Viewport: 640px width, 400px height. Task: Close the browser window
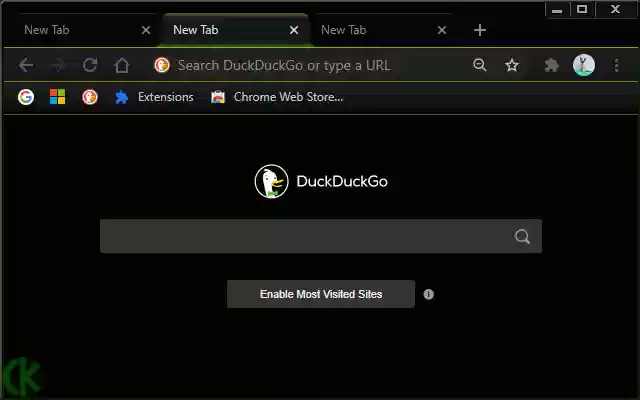click(616, 9)
